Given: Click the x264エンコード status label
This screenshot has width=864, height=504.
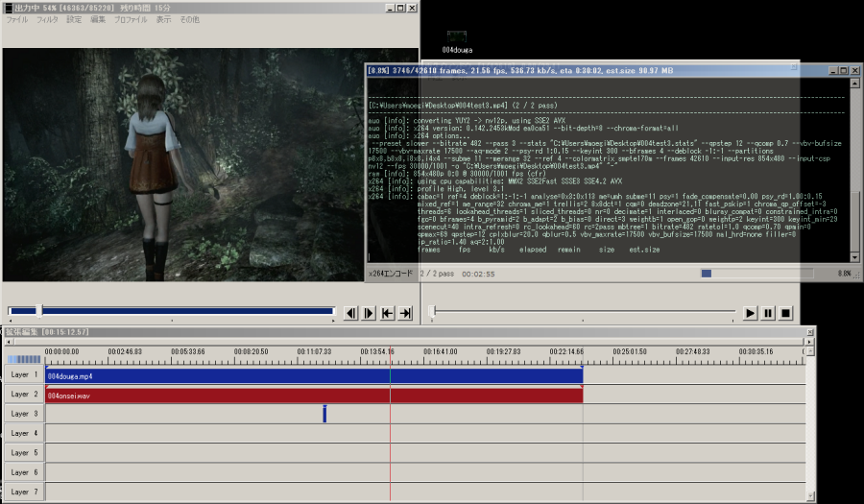Looking at the screenshot, I should (x=391, y=274).
